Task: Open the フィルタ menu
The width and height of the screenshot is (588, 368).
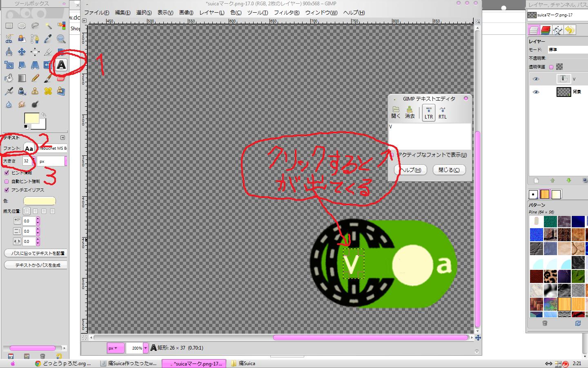Action: click(287, 13)
